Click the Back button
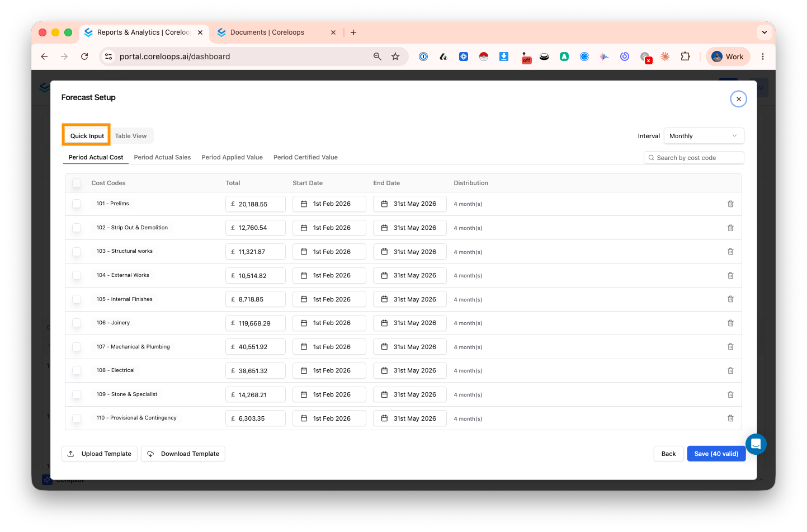Screen dimensions: 807x532 [x=668, y=454]
